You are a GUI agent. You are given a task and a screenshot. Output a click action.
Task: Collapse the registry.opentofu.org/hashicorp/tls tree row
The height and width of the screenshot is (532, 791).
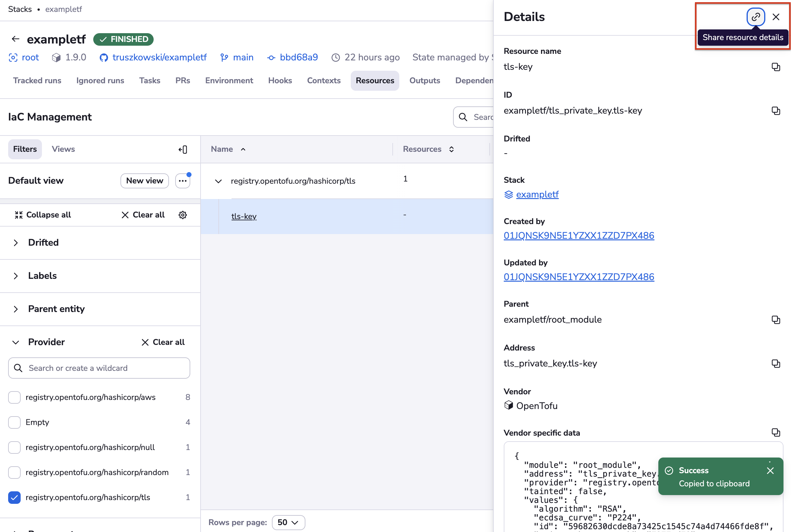click(x=219, y=181)
